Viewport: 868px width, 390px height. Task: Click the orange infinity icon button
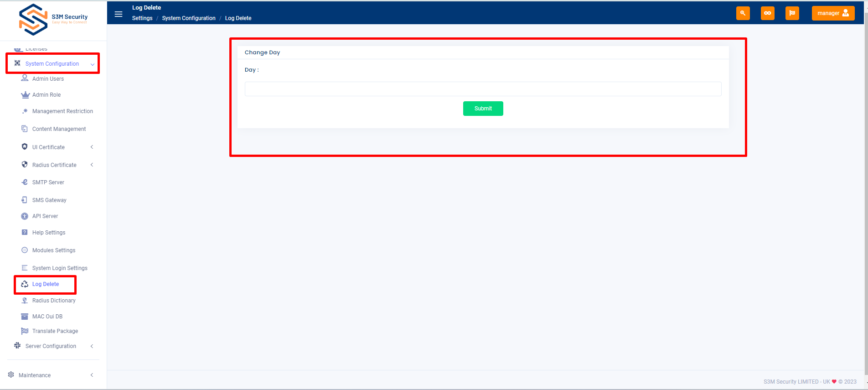(768, 13)
